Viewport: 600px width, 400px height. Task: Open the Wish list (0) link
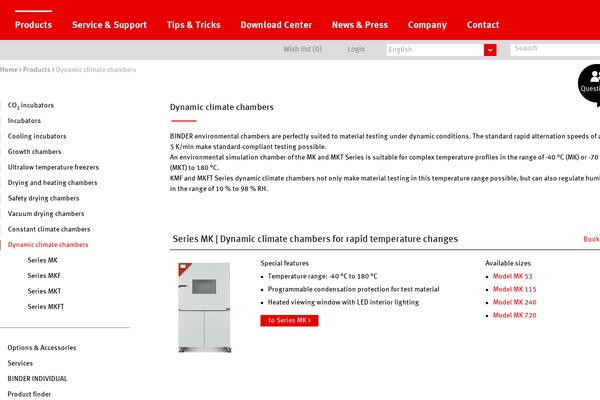click(302, 49)
